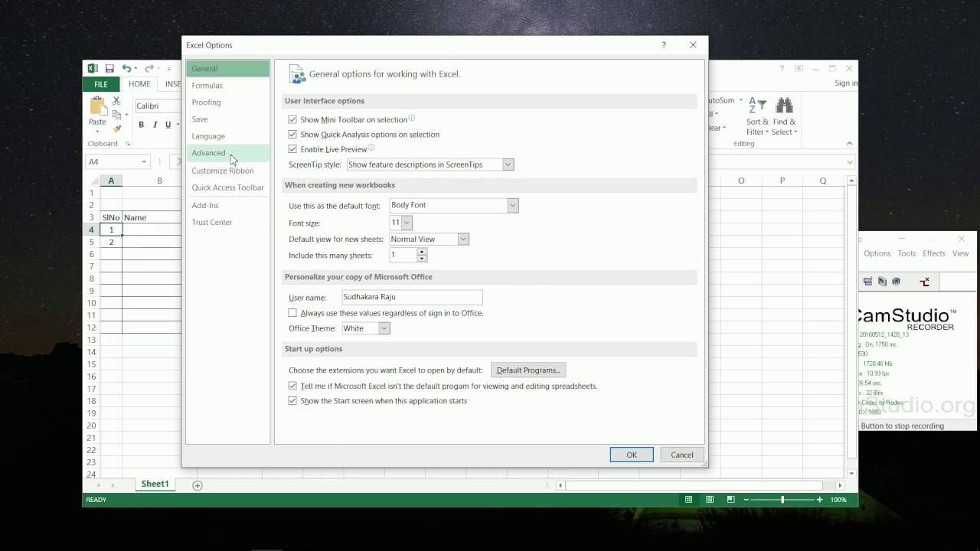The image size is (980, 551).
Task: Click the OK button in Excel Options
Action: [x=632, y=455]
